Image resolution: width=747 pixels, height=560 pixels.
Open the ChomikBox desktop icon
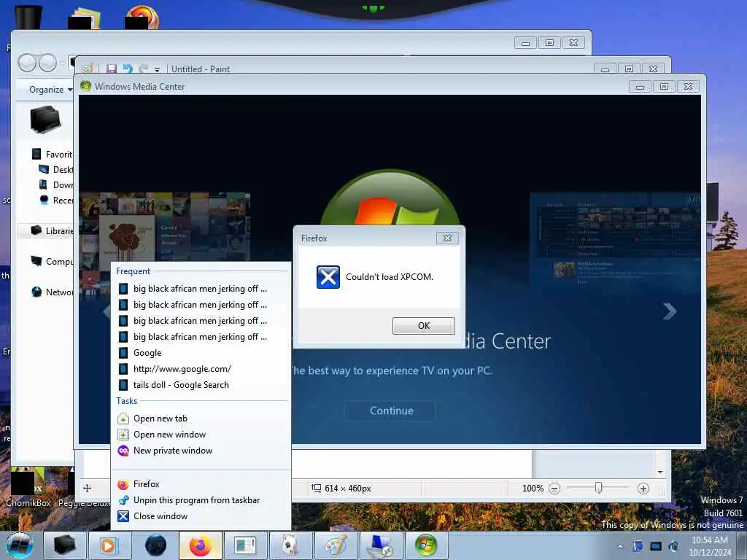[x=28, y=486]
